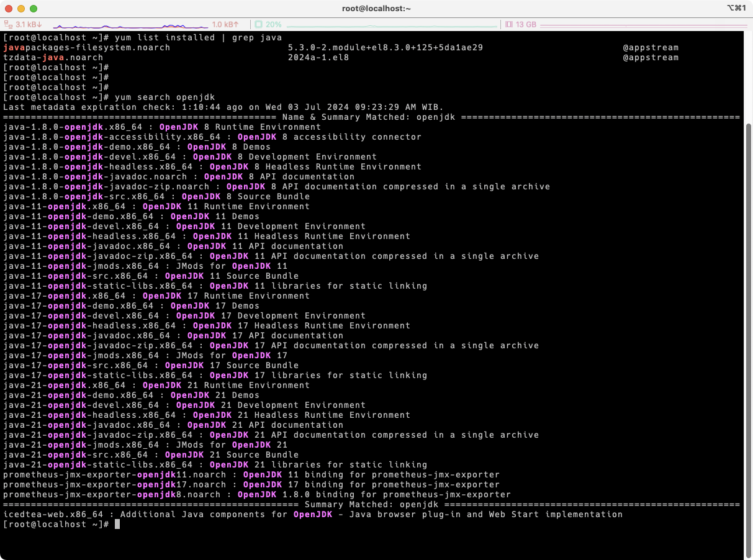Click java-1.8.0-openjdk-src.x86_64 line
Viewport: 753px width, 560px height.
(156, 196)
